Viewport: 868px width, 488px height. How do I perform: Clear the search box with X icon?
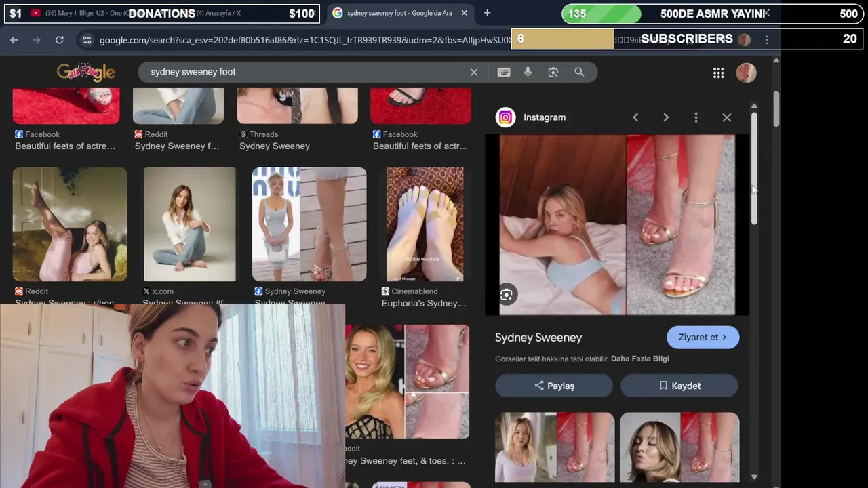[474, 72]
